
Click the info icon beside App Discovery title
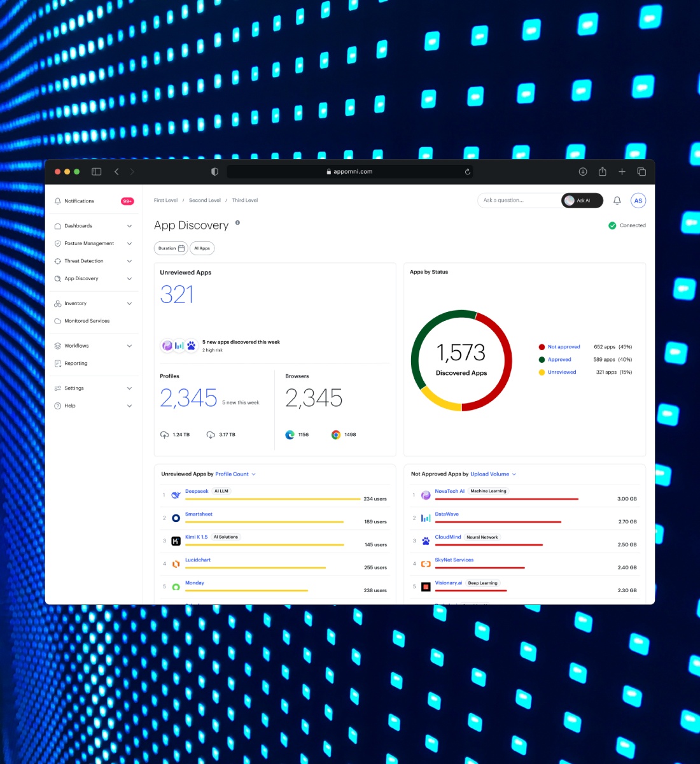click(237, 223)
